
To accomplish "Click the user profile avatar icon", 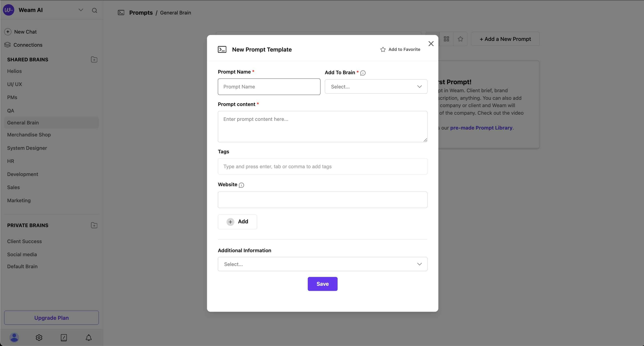I will [14, 338].
